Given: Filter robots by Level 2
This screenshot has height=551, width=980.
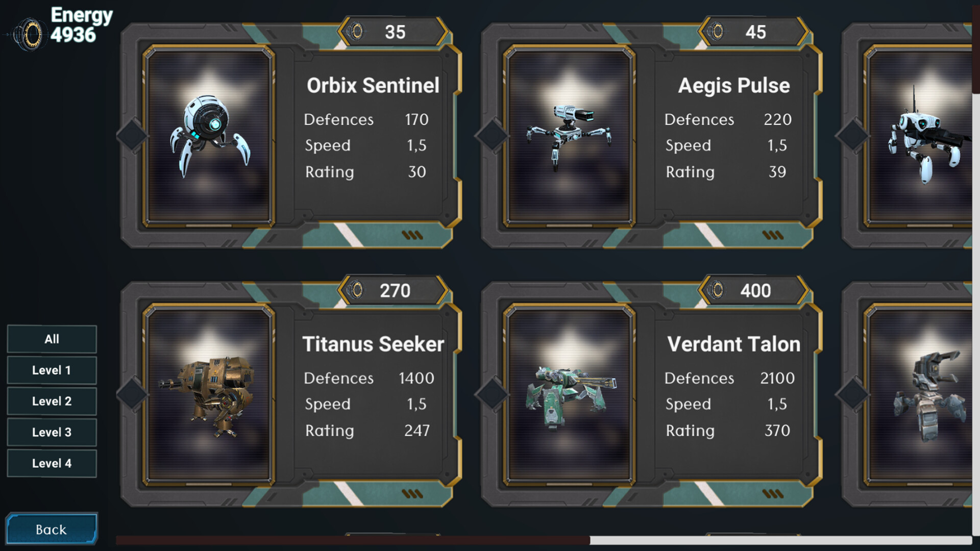Looking at the screenshot, I should pyautogui.click(x=52, y=402).
